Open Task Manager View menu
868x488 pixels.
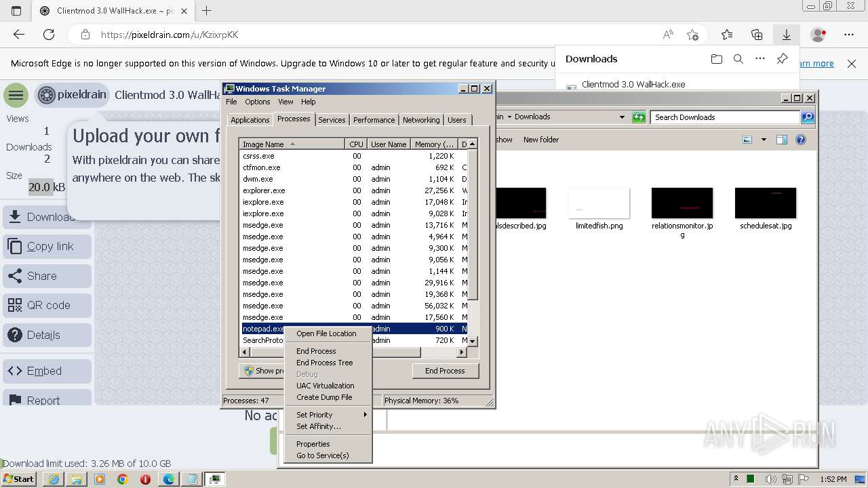point(285,102)
